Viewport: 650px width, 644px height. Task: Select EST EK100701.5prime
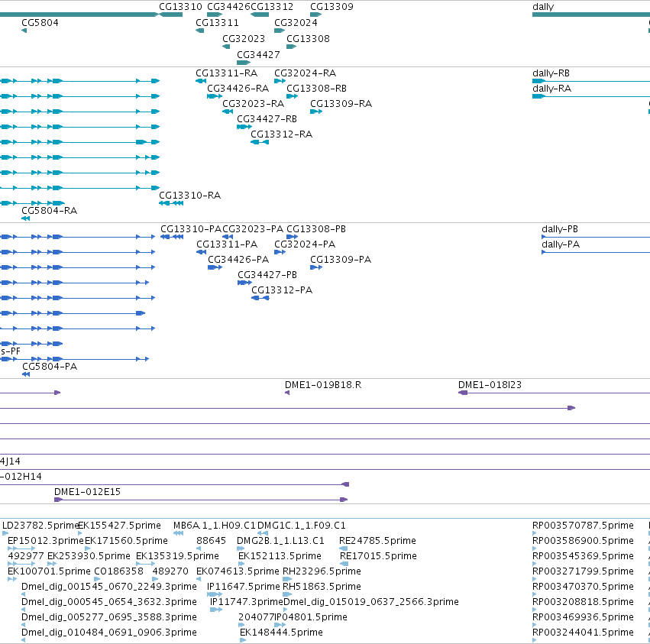(x=49, y=571)
